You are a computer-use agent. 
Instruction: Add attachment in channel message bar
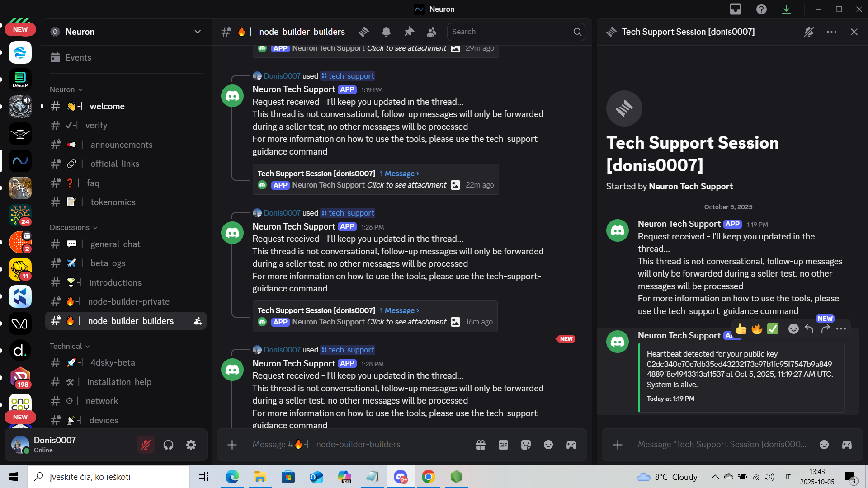[232, 445]
